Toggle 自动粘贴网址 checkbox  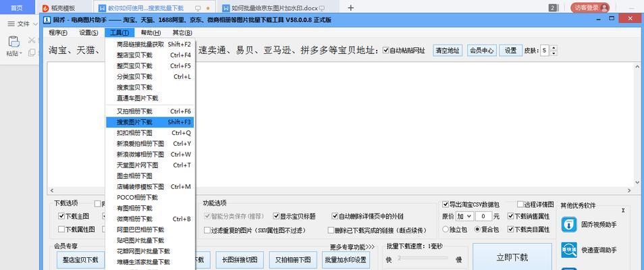point(385,51)
